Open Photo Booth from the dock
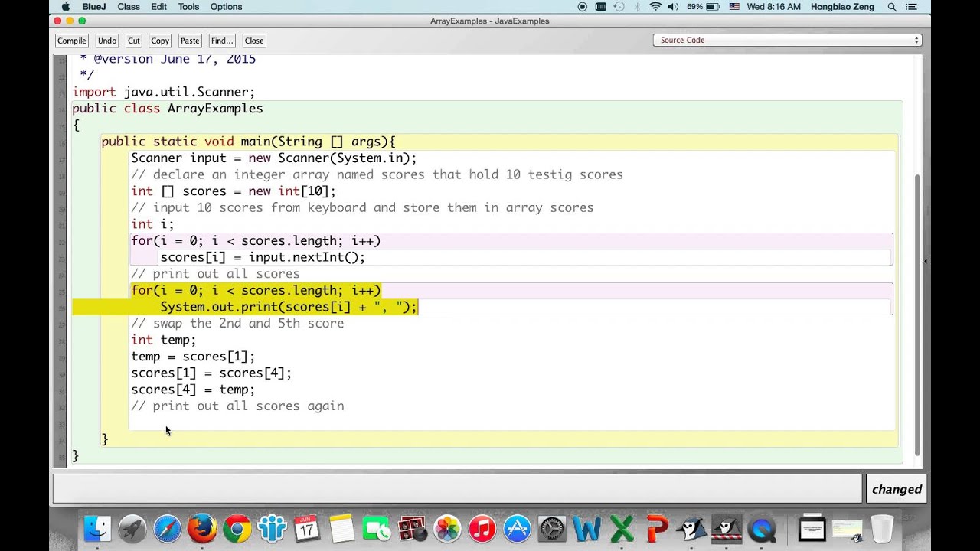The width and height of the screenshot is (980, 551). click(412, 529)
